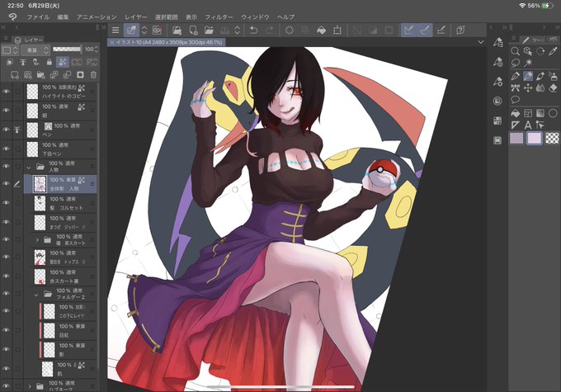
Task: Open the アニメーション menu
Action: [x=97, y=17]
